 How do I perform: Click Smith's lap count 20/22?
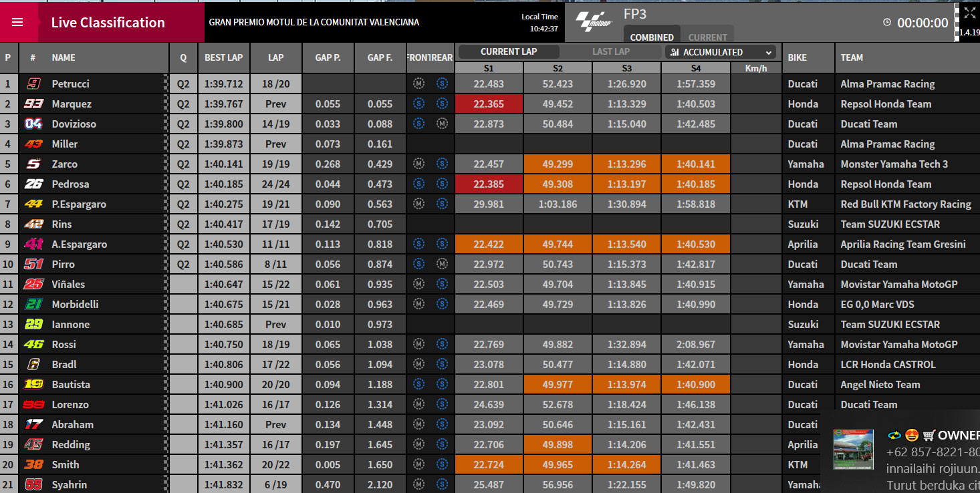276,464
